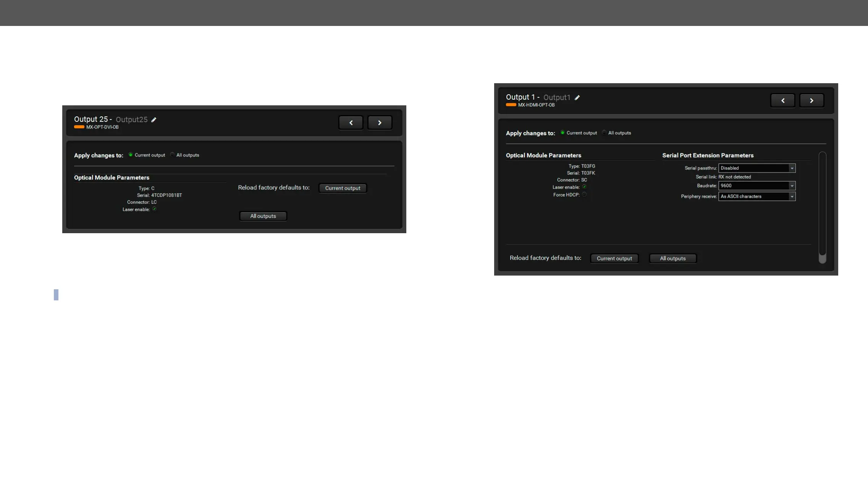Toggle Laser enable in Output 1 panel

click(x=584, y=187)
